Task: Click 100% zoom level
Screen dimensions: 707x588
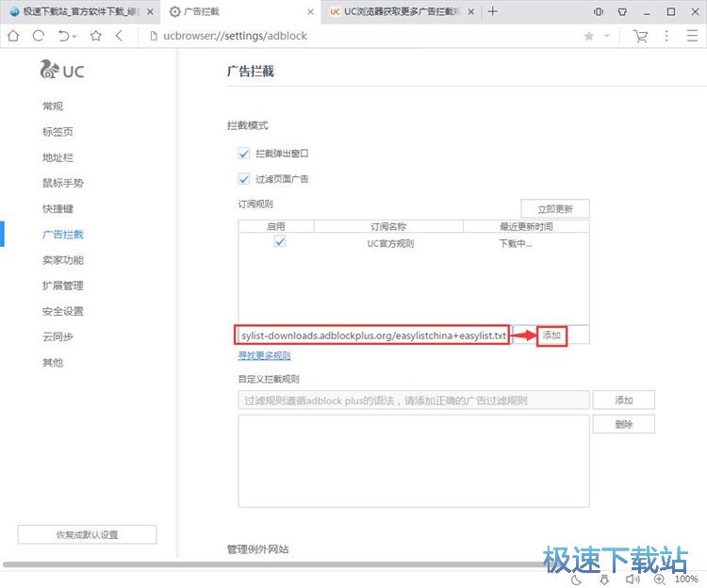Action: click(x=686, y=580)
